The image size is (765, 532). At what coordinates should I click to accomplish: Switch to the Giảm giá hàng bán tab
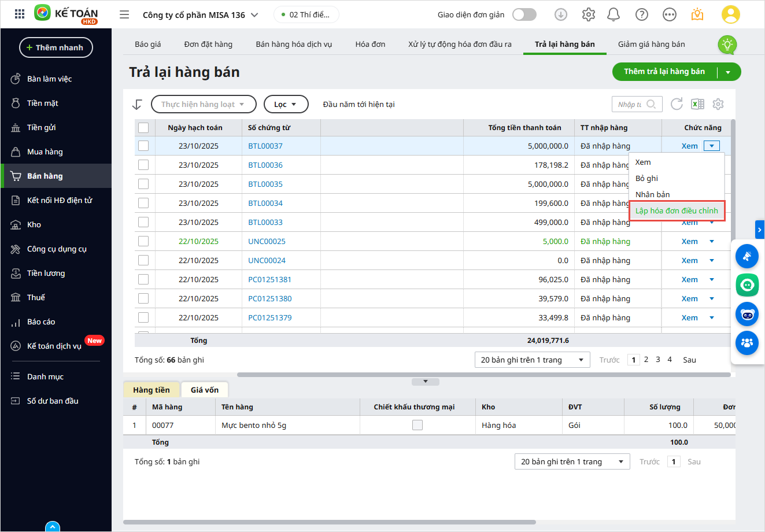tap(651, 44)
